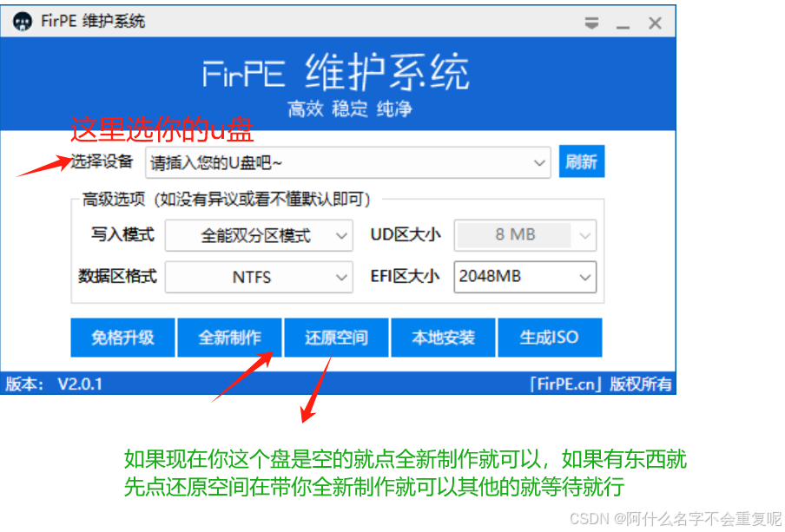785x532 pixels.
Task: Click the EFI区大小 label
Action: (405, 276)
